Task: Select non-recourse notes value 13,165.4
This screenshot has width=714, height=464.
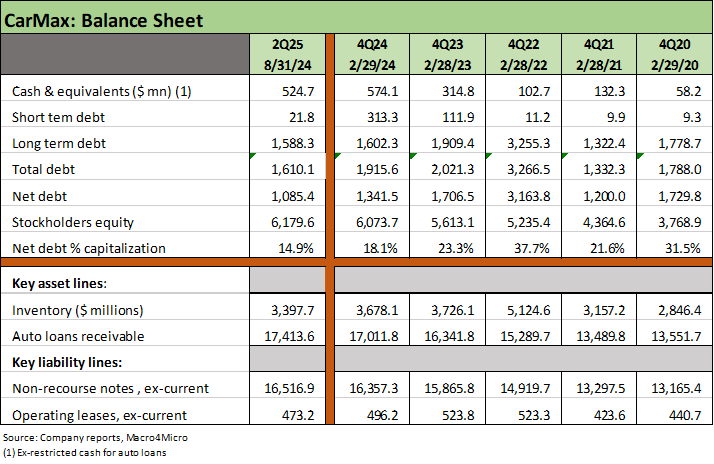Action: click(676, 388)
